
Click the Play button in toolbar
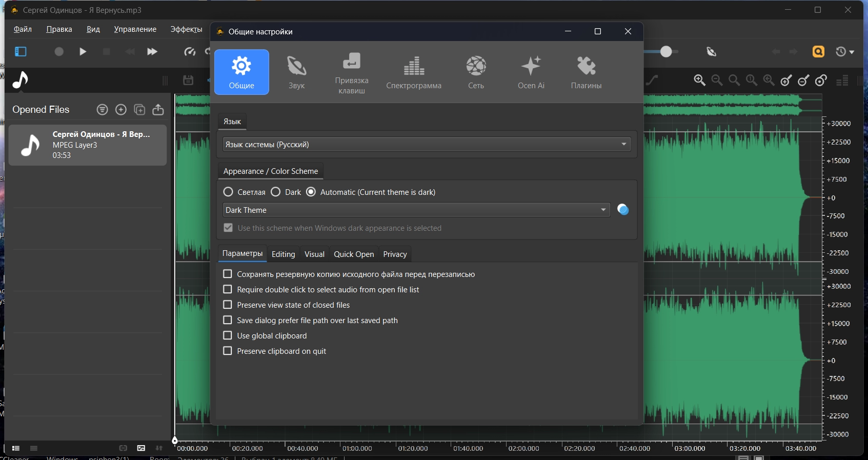coord(83,52)
